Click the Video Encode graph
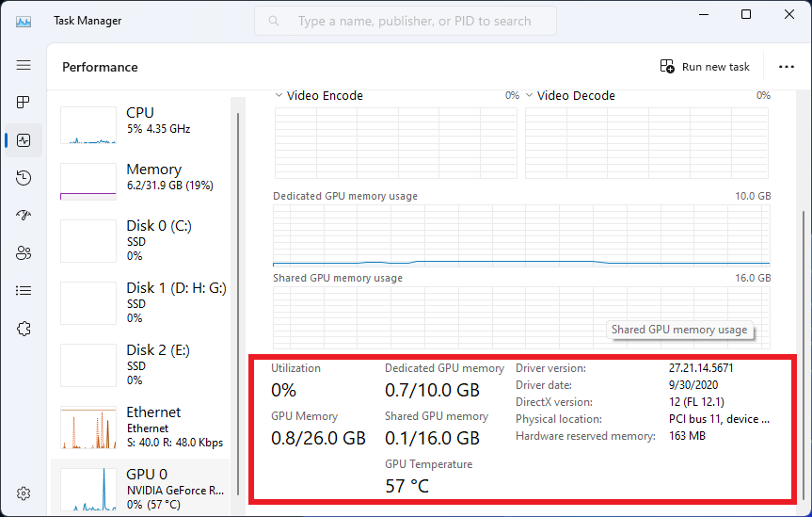The width and height of the screenshot is (812, 517). tap(395, 143)
